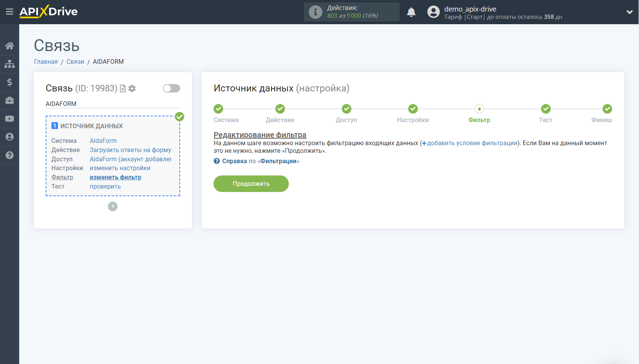This screenshot has width=639, height=364.
Task: Click the actions info icon
Action: point(315,12)
